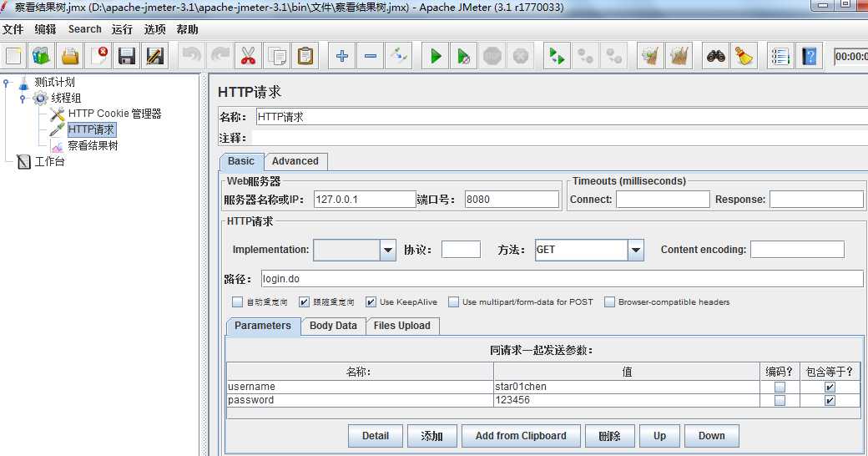The height and width of the screenshot is (456, 868).
Task: Toggle 包含等于 checkbox for username row
Action: coord(830,387)
